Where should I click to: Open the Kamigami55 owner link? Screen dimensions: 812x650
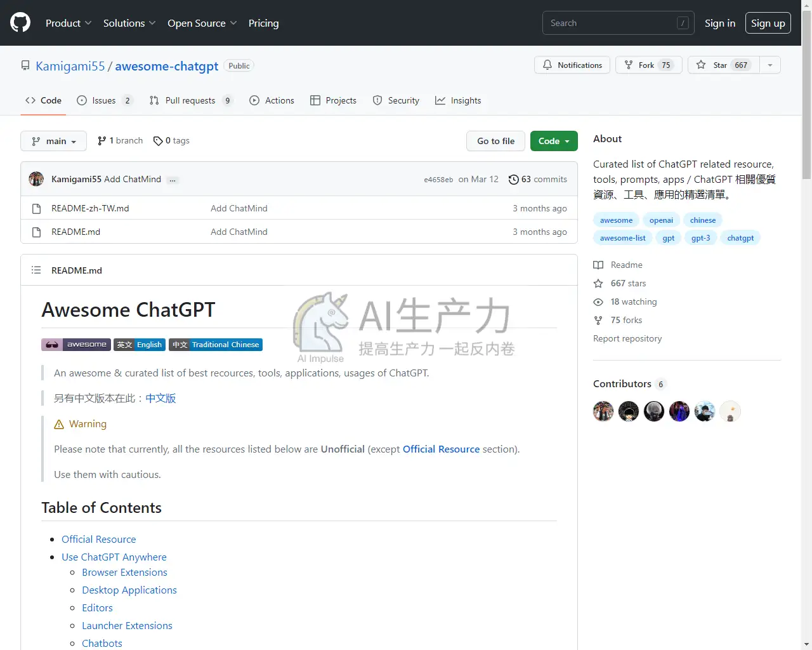pos(70,66)
